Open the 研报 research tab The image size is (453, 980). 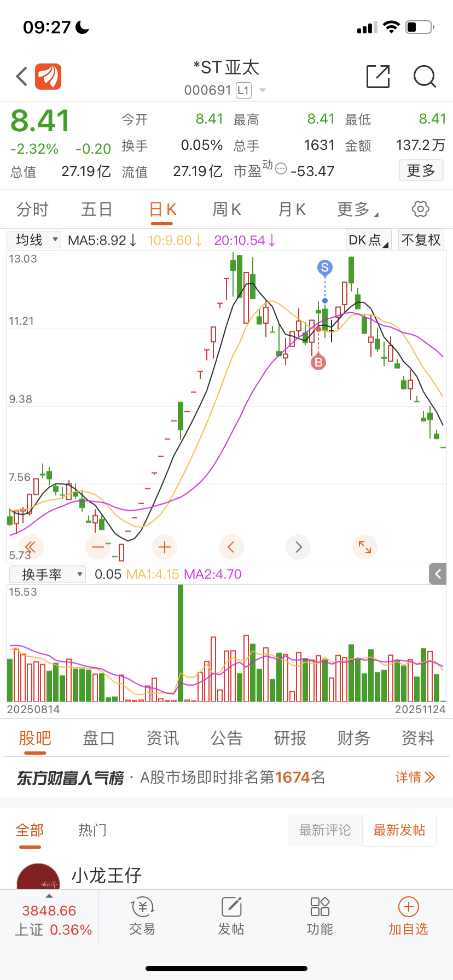290,738
